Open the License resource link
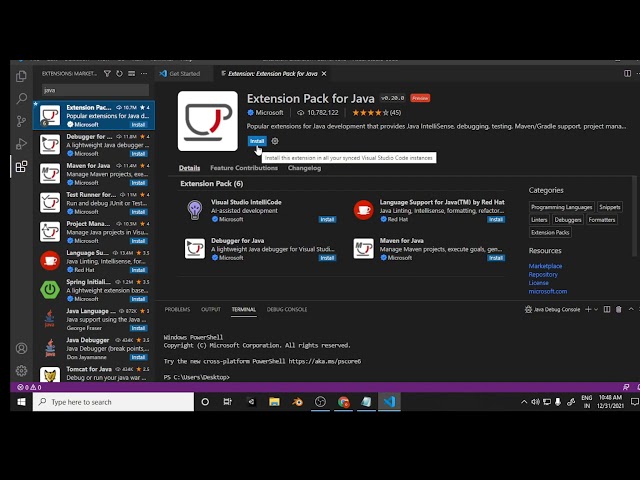The image size is (640, 480). tap(538, 283)
